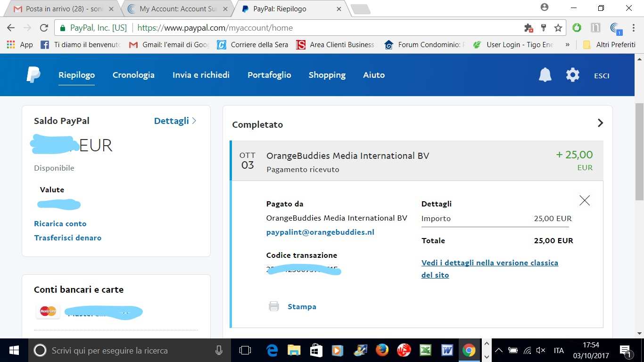Click the blue swirl extension with badge
The height and width of the screenshot is (362, 644).
(x=615, y=29)
